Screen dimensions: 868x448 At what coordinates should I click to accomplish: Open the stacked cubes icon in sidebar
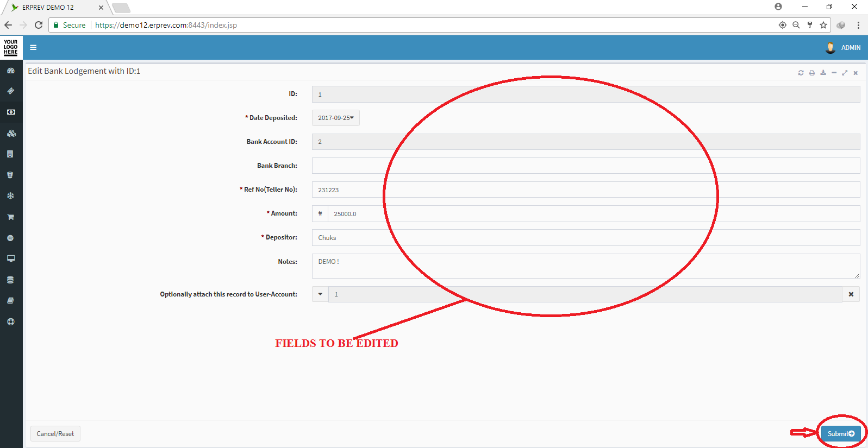(x=11, y=133)
